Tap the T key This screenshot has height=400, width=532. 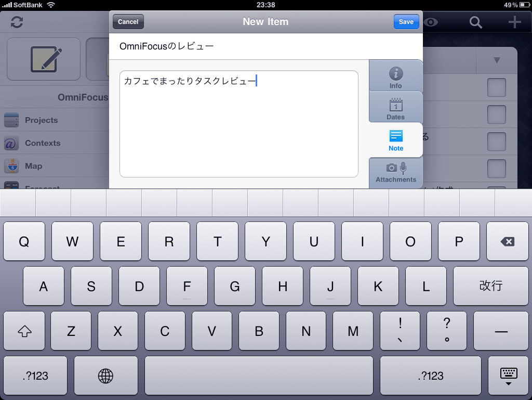tap(218, 241)
